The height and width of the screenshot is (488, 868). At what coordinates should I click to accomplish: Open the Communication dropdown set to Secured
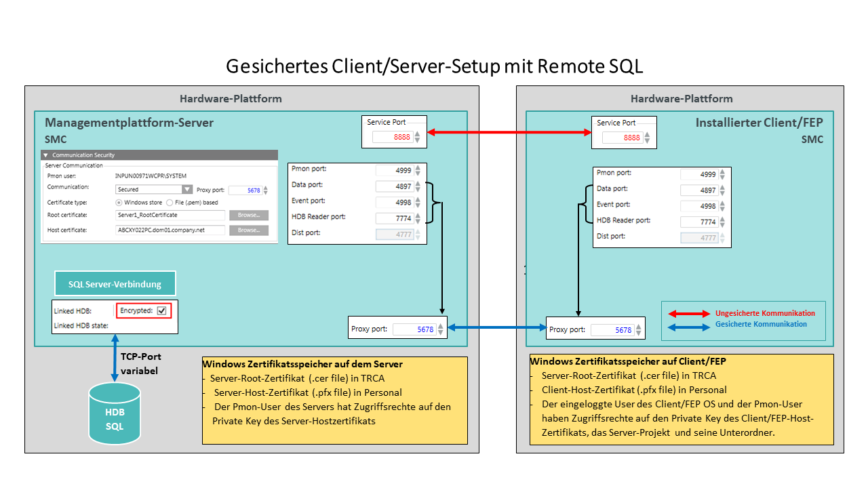point(187,190)
